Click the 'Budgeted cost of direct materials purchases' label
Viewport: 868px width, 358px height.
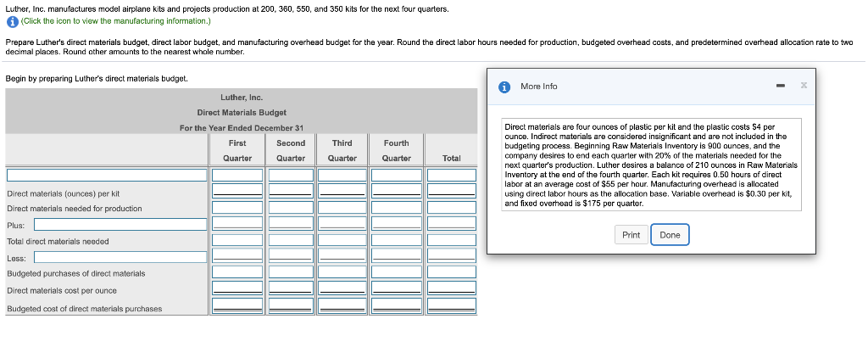85,309
